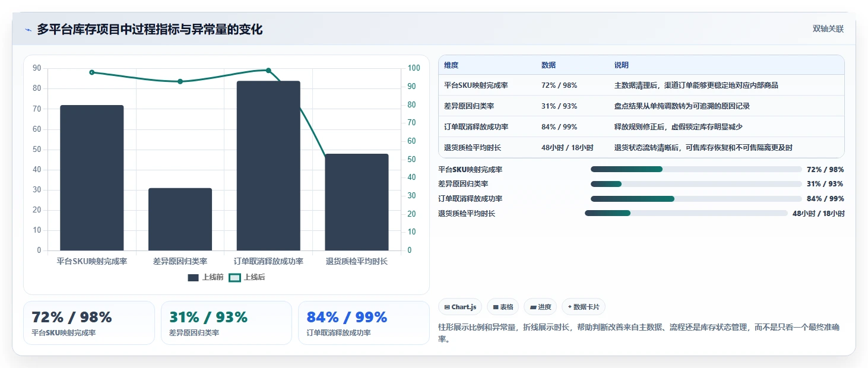Click 84% / 99% in the table
The width and height of the screenshot is (868, 368).
click(x=559, y=127)
